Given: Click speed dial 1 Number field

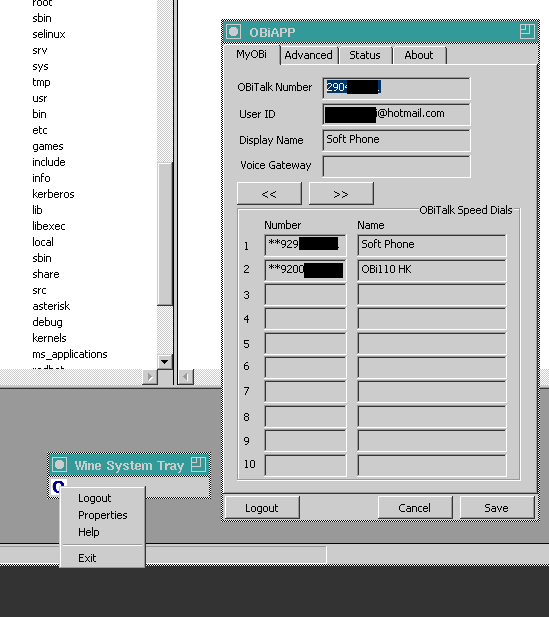Looking at the screenshot, I should pyautogui.click(x=305, y=245).
